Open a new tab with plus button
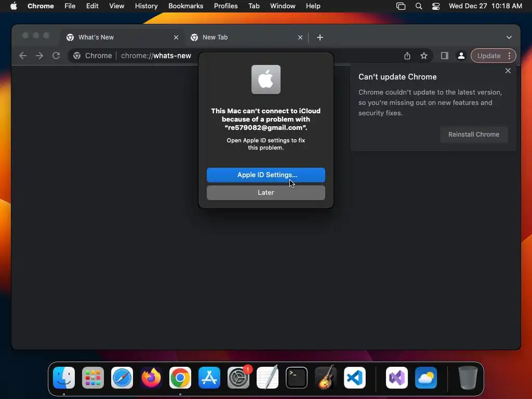532x399 pixels. point(320,37)
